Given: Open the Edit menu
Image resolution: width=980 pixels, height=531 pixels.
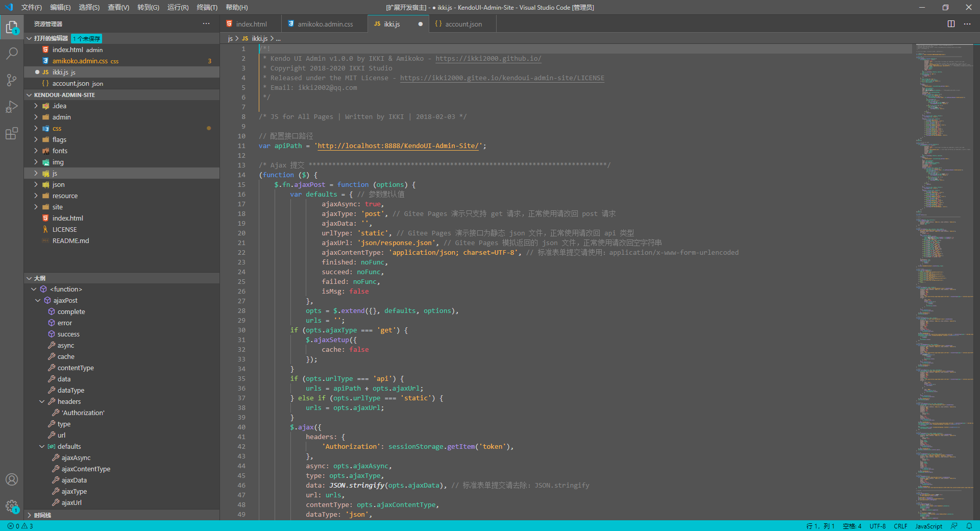Looking at the screenshot, I should pos(60,7).
